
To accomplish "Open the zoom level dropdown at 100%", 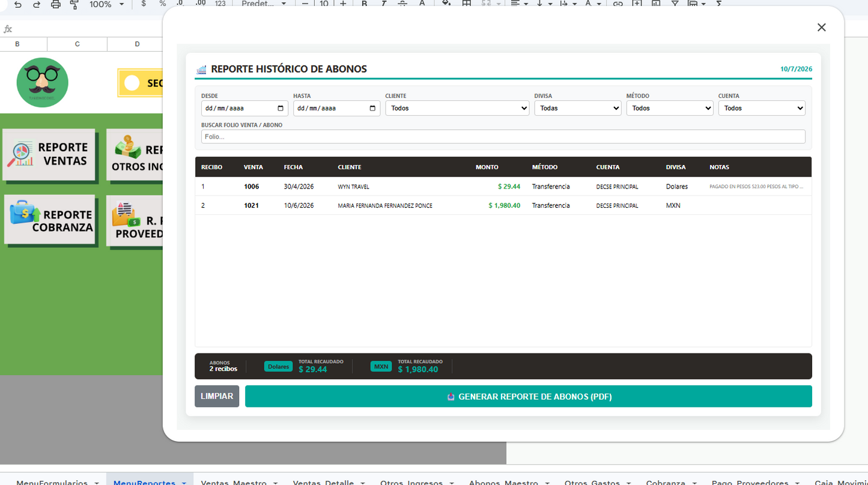I will point(107,4).
